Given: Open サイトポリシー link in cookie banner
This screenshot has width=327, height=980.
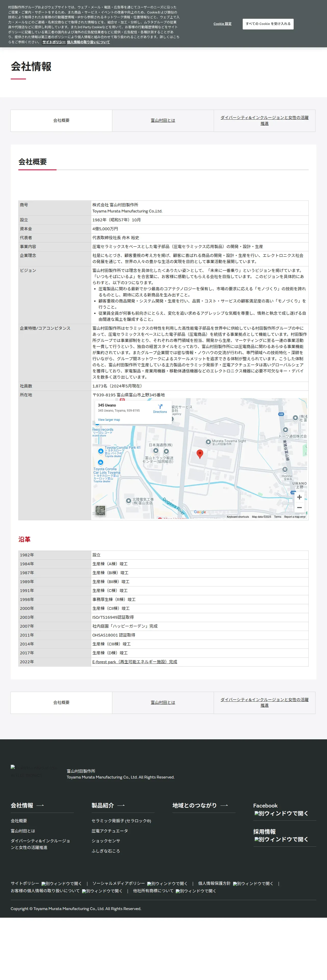Looking at the screenshot, I should 54,42.
